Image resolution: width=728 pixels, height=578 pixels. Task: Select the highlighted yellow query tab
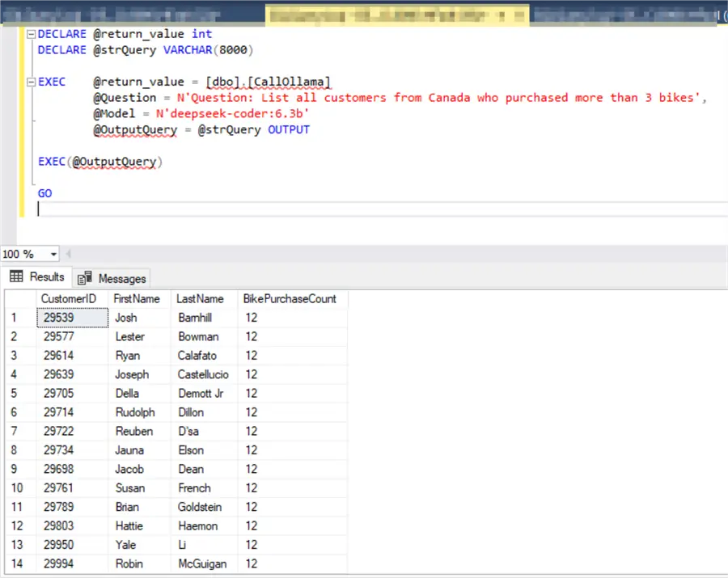[x=397, y=15]
